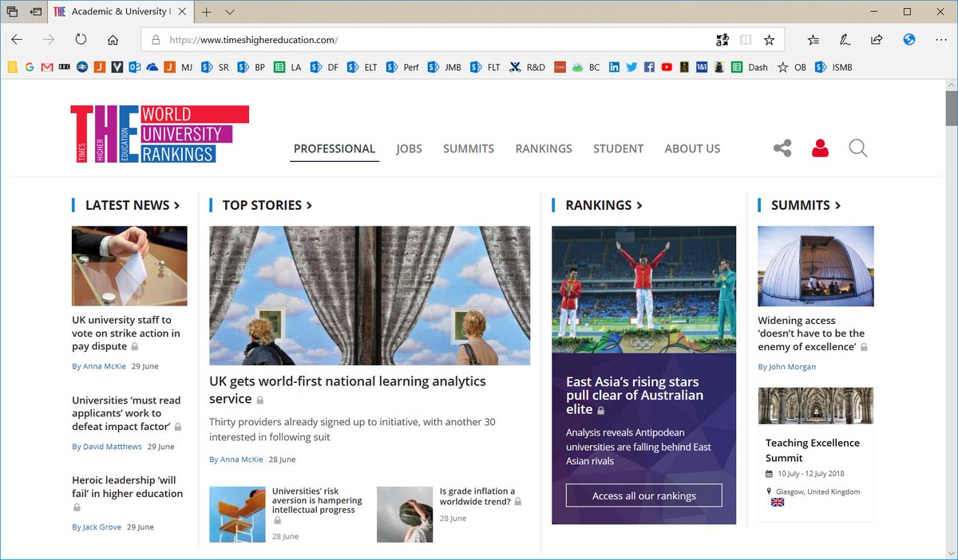Open East Asia's rising stars article
Viewport: 958px width, 560px height.
tap(635, 396)
